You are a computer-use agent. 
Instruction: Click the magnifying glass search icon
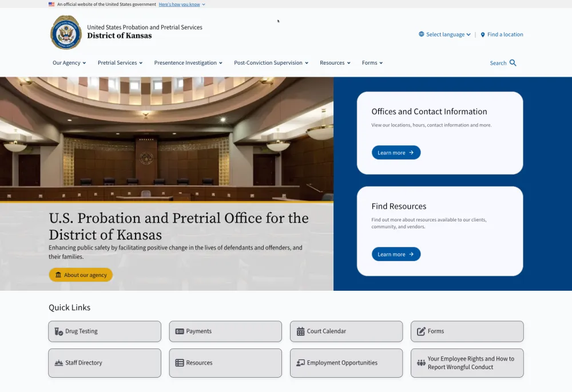(513, 63)
